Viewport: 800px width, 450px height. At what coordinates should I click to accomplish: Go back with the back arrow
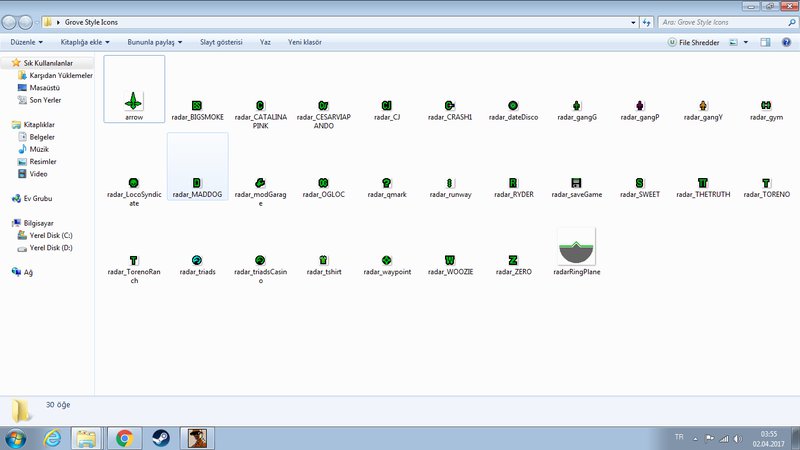tap(9, 22)
